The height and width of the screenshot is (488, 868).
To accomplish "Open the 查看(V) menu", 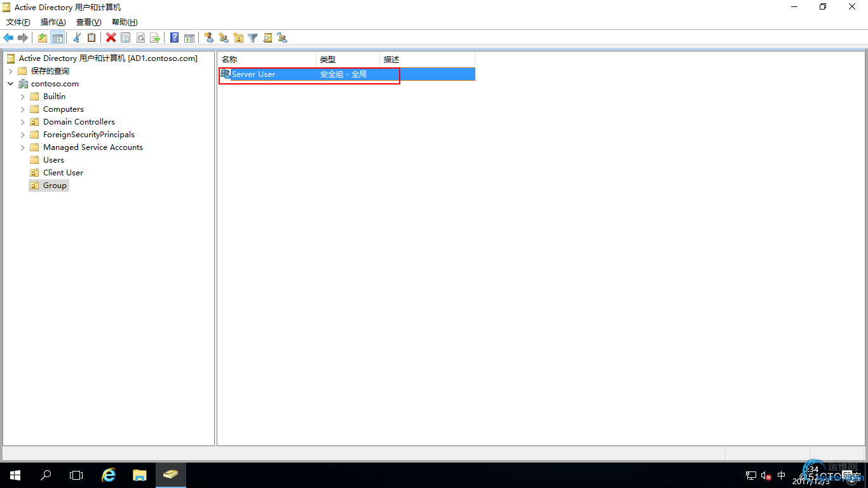I will pyautogui.click(x=89, y=22).
